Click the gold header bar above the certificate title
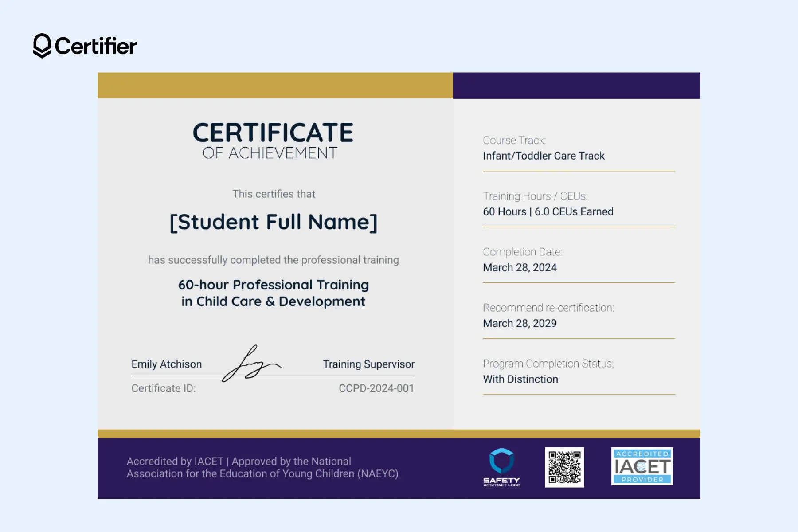 tap(274, 84)
